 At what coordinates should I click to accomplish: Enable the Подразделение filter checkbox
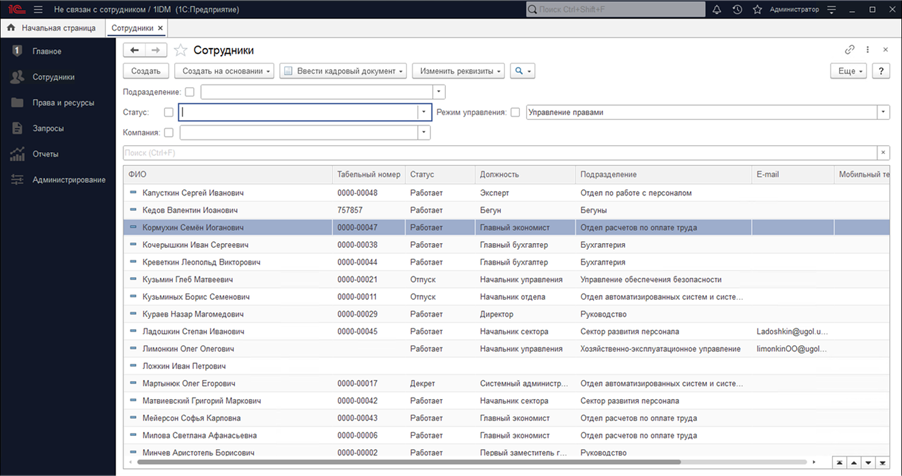[190, 92]
